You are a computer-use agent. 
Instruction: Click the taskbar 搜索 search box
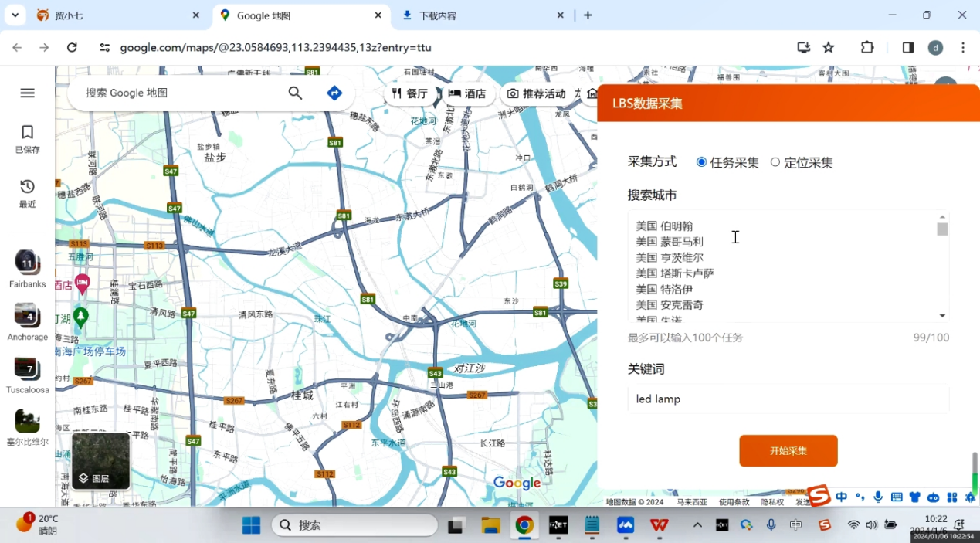pos(354,525)
